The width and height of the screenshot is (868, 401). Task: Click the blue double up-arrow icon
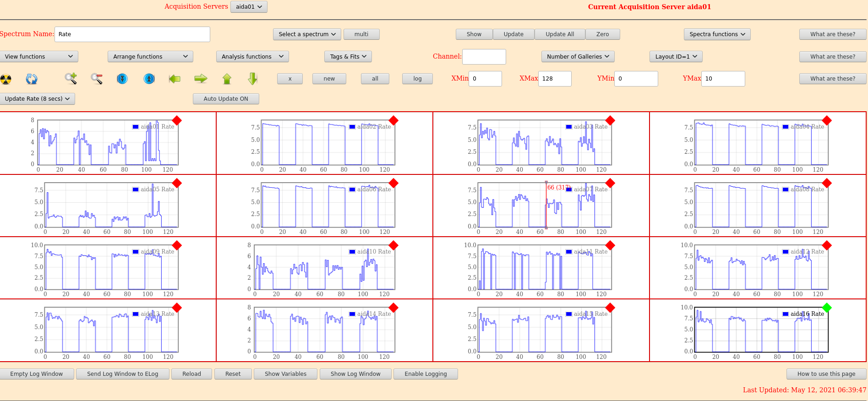point(149,79)
